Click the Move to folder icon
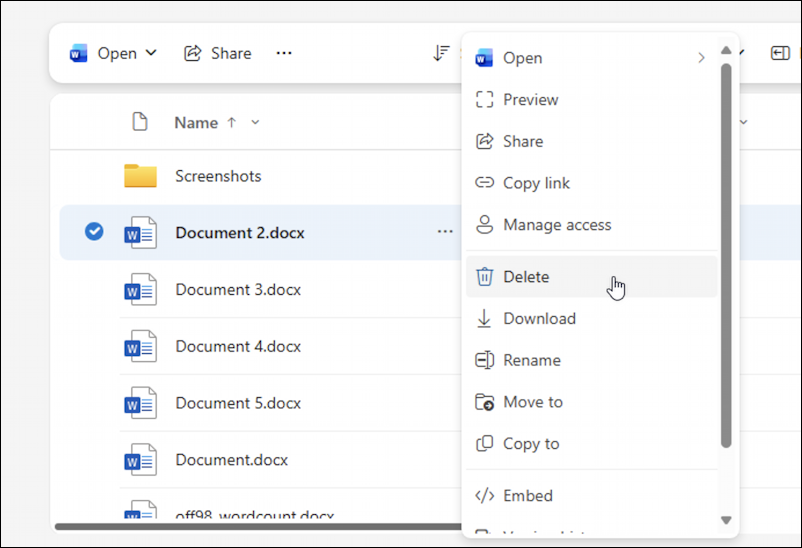 pyautogui.click(x=485, y=403)
